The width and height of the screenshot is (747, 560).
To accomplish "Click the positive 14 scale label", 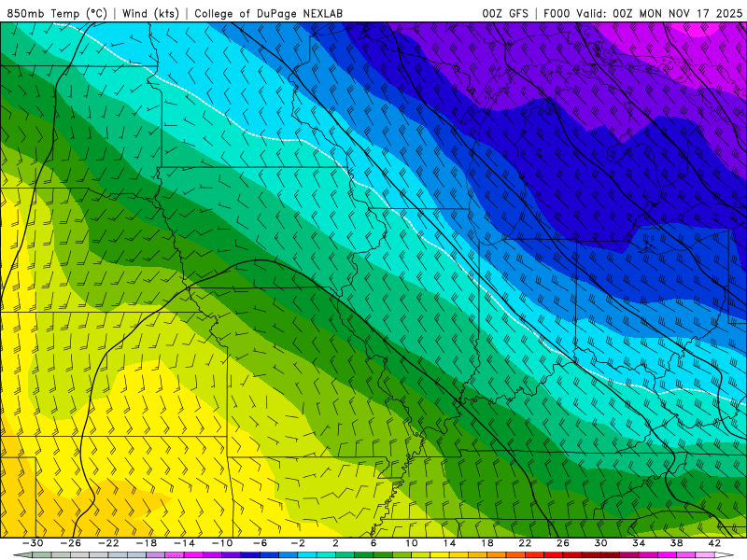I will pyautogui.click(x=449, y=543).
